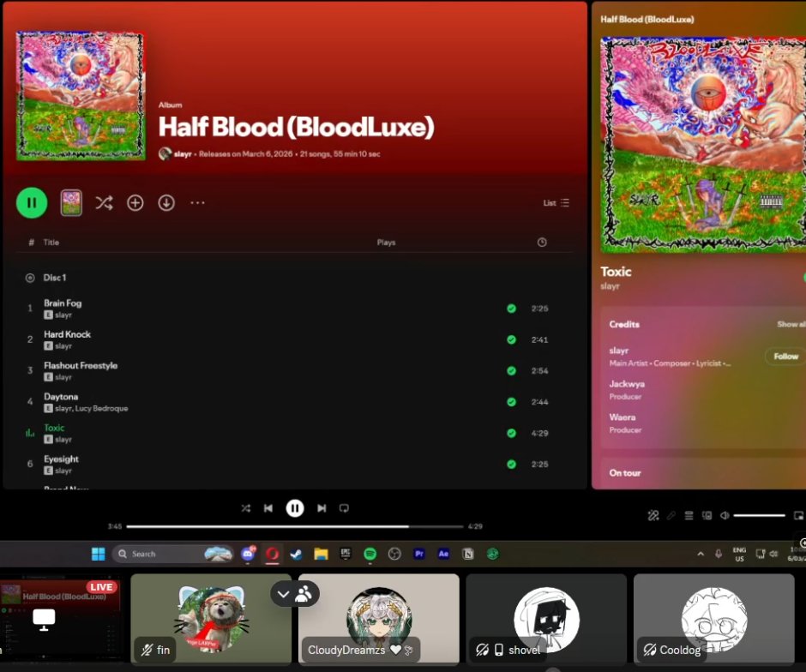Image resolution: width=806 pixels, height=672 pixels.
Task: Mute the player with the speaker icon
Action: point(725,515)
